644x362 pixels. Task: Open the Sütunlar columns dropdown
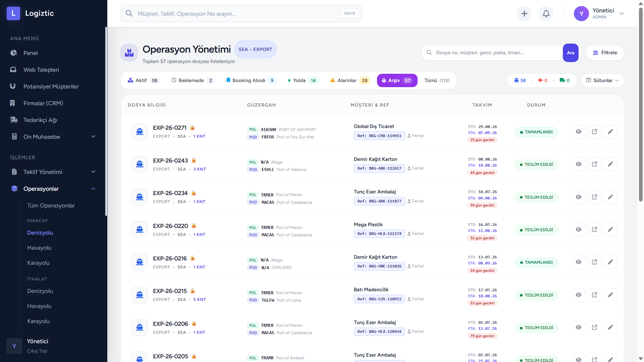pyautogui.click(x=602, y=80)
